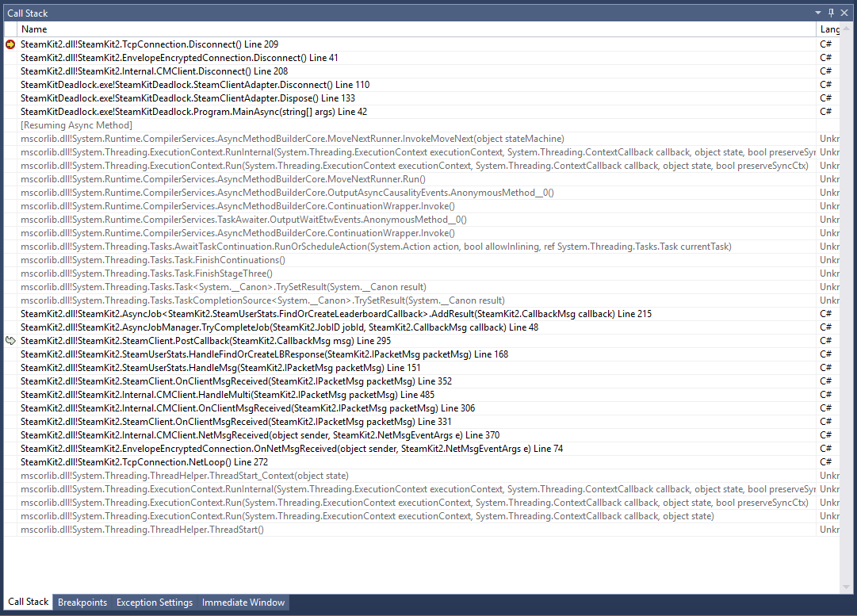This screenshot has height=616, width=857.
Task: Select the Call Stack tab
Action: [27, 602]
